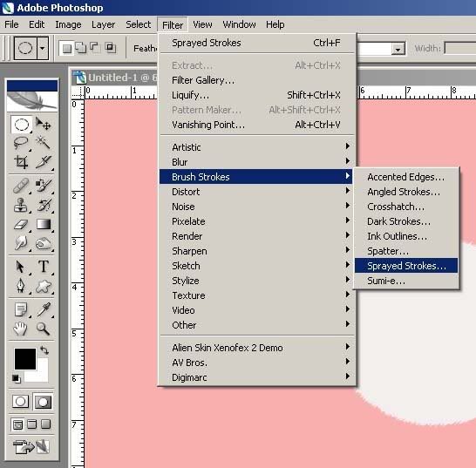The height and width of the screenshot is (468, 476).
Task: Select the Healing Brush tool
Action: 21,186
